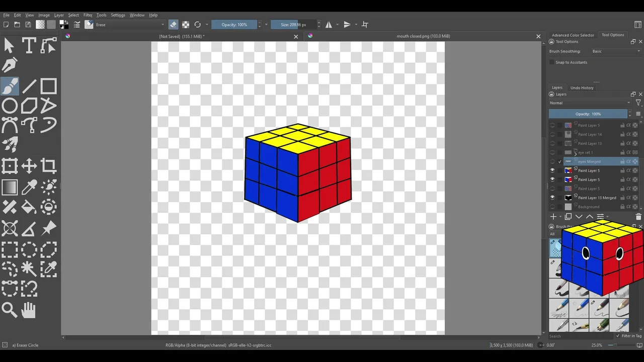The width and height of the screenshot is (644, 362).
Task: Select the Elliptical Selection tool
Action: click(29, 249)
